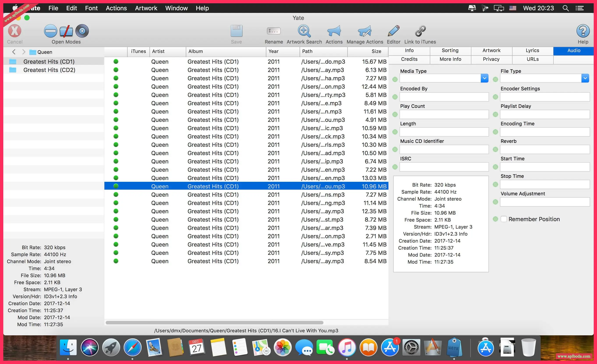Open the Yate app icon in the Dock
This screenshot has height=364, width=597.
[454, 347]
